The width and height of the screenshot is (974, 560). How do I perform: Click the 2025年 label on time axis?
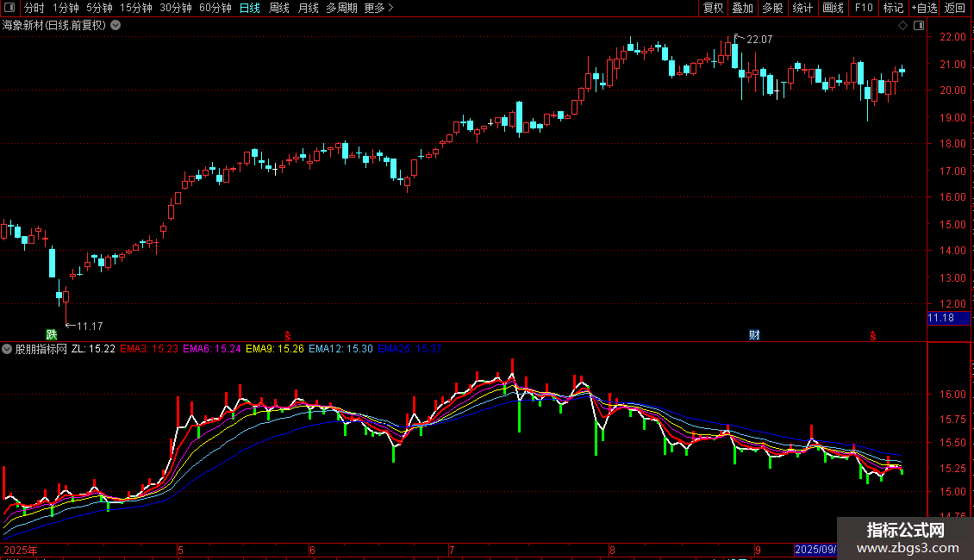(21, 550)
